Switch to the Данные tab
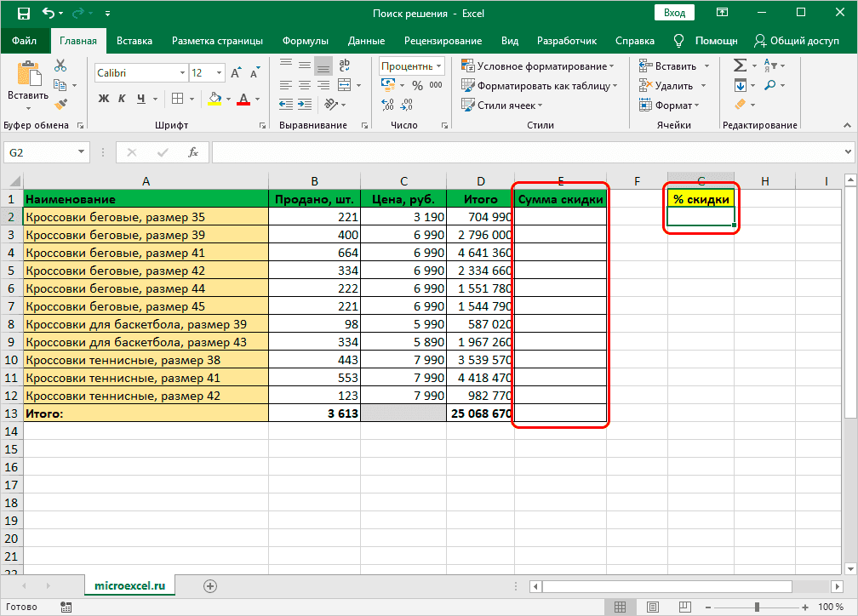 click(366, 40)
